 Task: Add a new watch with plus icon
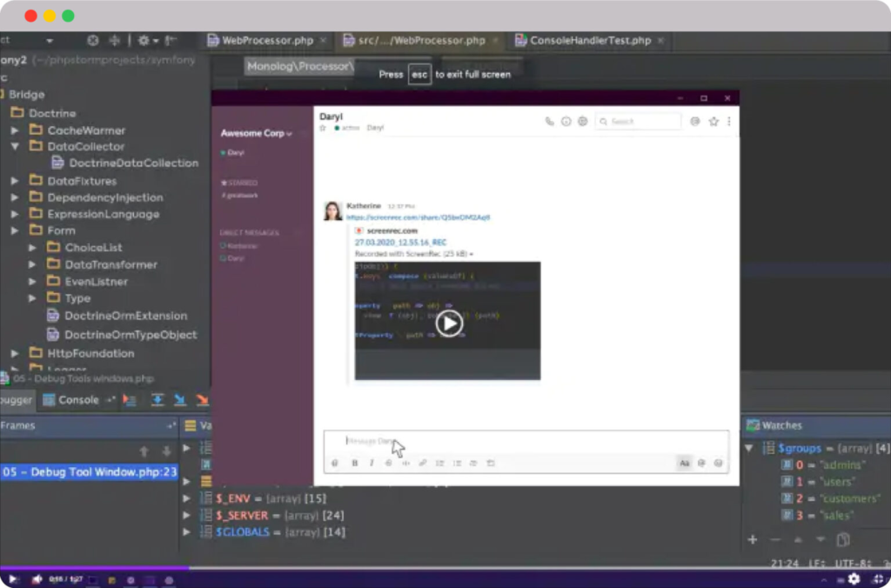pos(753,540)
